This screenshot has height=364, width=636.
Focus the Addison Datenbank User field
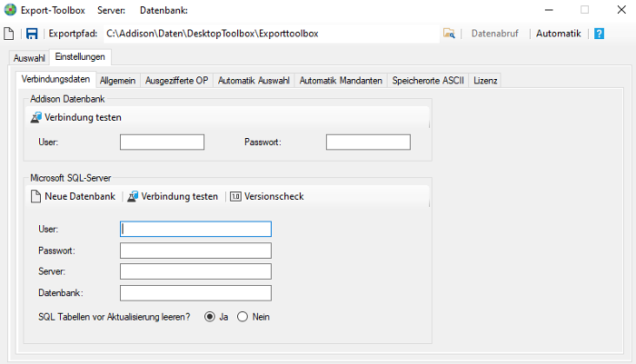(x=162, y=143)
